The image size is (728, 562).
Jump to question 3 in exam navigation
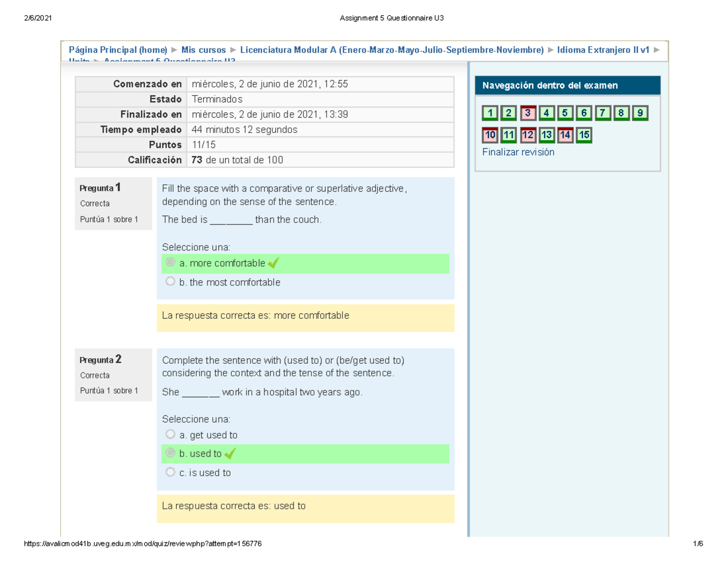528,113
